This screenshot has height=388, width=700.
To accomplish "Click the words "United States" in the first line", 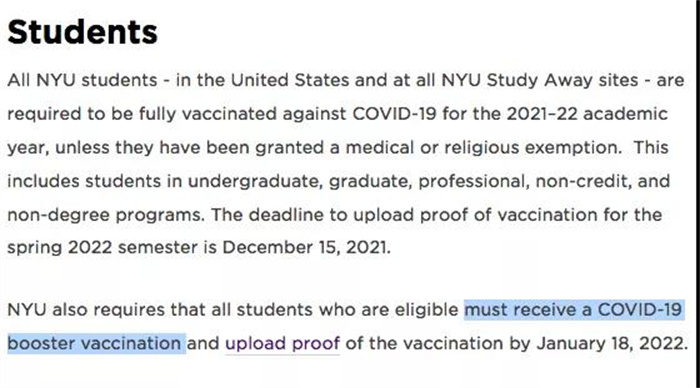I will (290, 80).
